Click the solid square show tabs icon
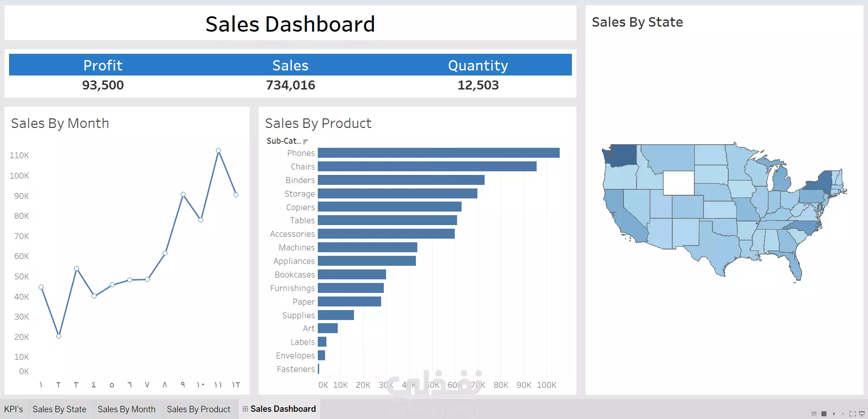The height and width of the screenshot is (419, 868). pos(824,414)
